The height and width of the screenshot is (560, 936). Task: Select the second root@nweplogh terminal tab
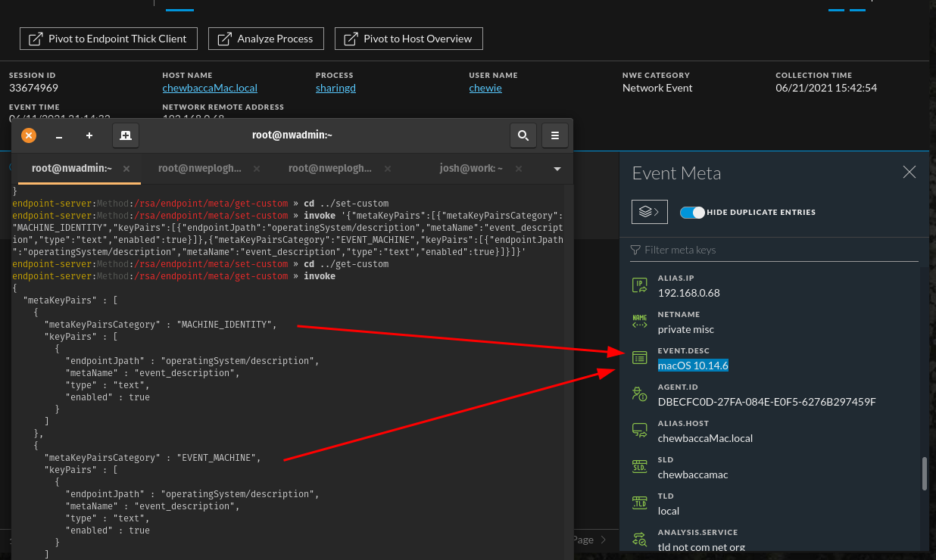pyautogui.click(x=330, y=169)
